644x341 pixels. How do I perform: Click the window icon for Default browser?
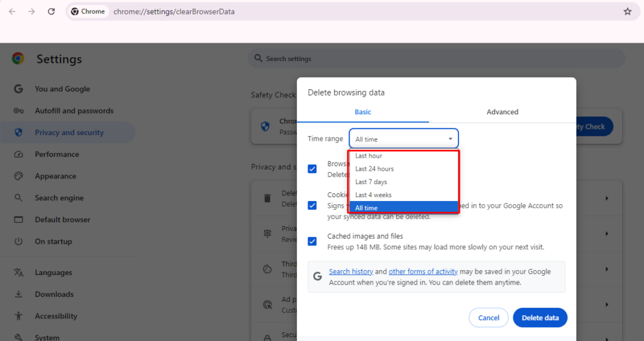click(18, 220)
